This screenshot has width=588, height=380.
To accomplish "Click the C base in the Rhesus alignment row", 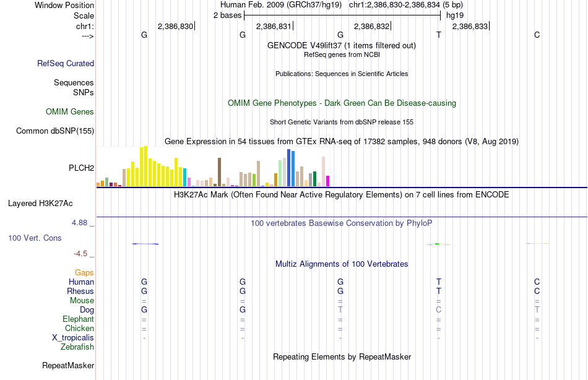I will click(537, 291).
